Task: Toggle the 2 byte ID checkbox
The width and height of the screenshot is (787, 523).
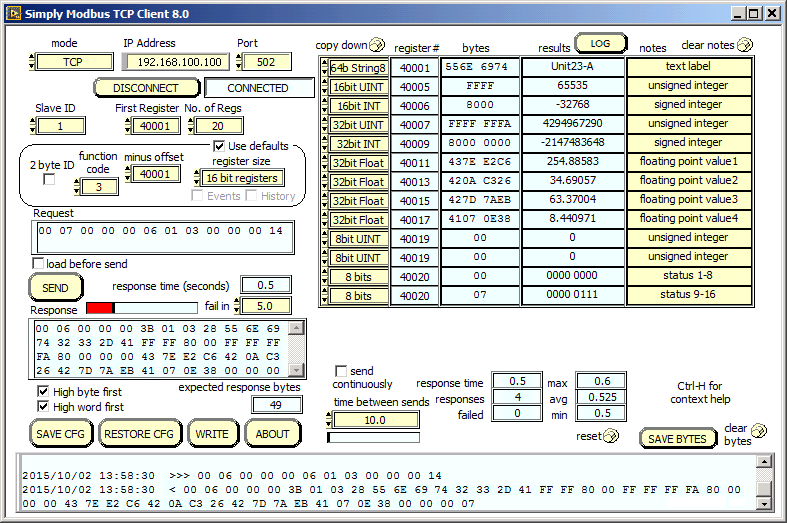Action: point(49,179)
